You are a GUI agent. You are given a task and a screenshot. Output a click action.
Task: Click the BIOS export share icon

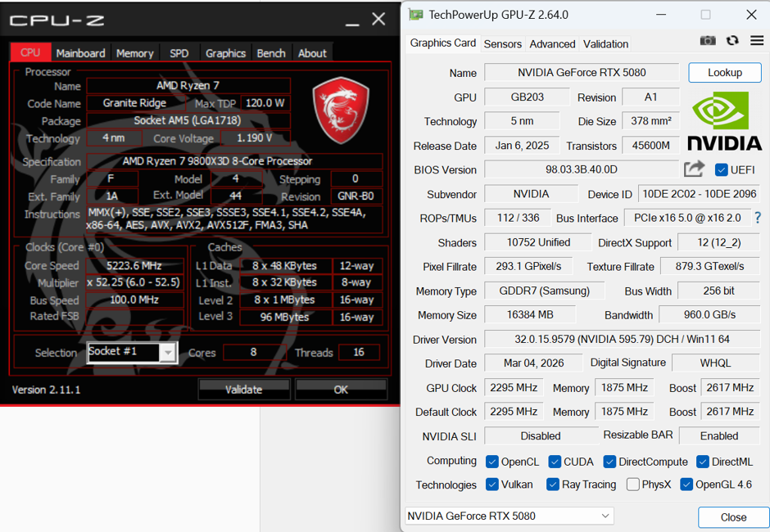click(x=694, y=169)
